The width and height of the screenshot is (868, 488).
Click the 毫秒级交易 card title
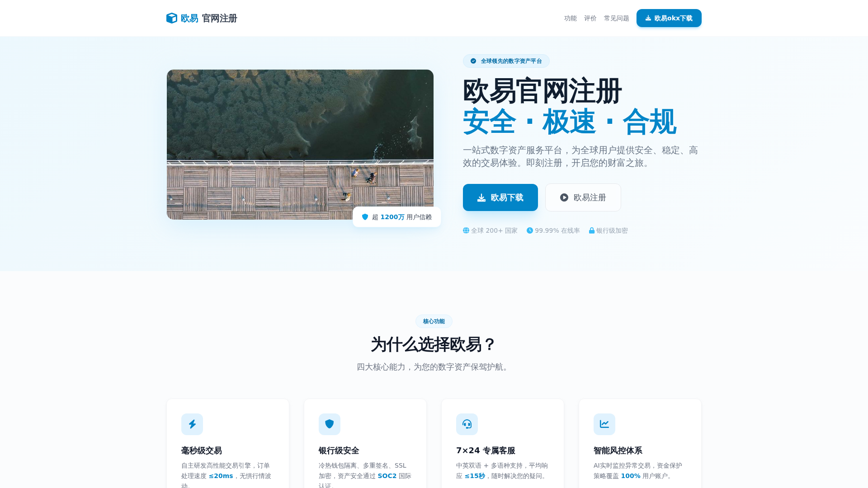click(x=202, y=450)
